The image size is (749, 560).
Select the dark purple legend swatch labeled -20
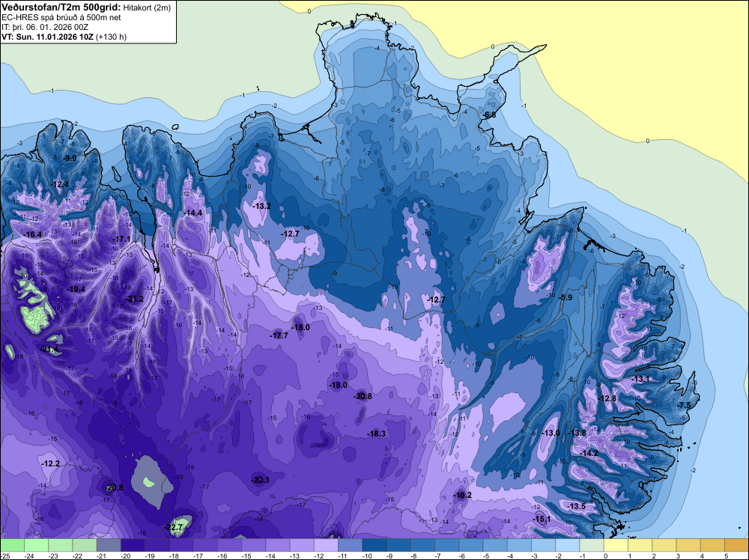(x=133, y=545)
